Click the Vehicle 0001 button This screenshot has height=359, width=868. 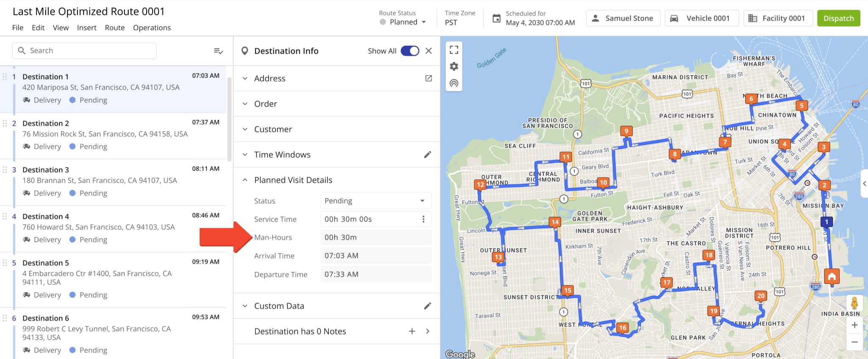[701, 18]
